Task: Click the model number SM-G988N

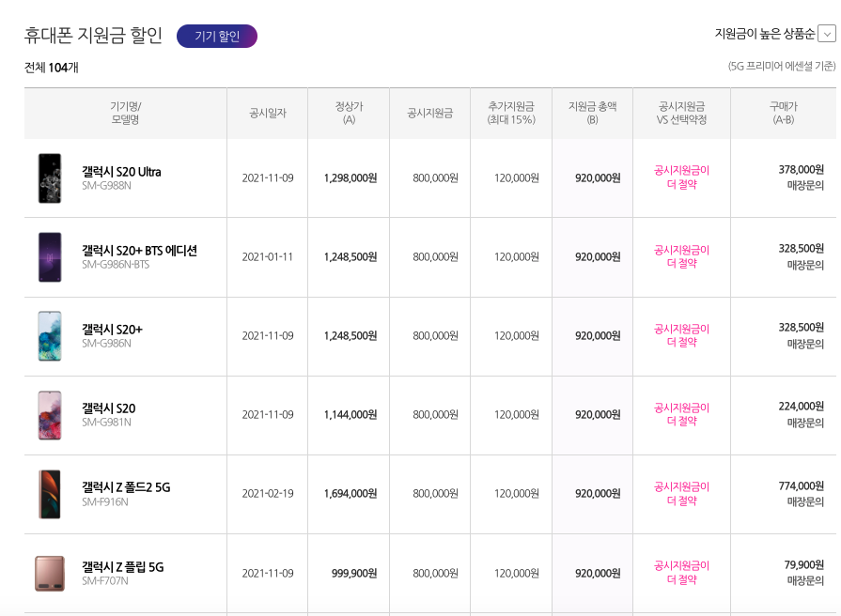Action: click(106, 186)
